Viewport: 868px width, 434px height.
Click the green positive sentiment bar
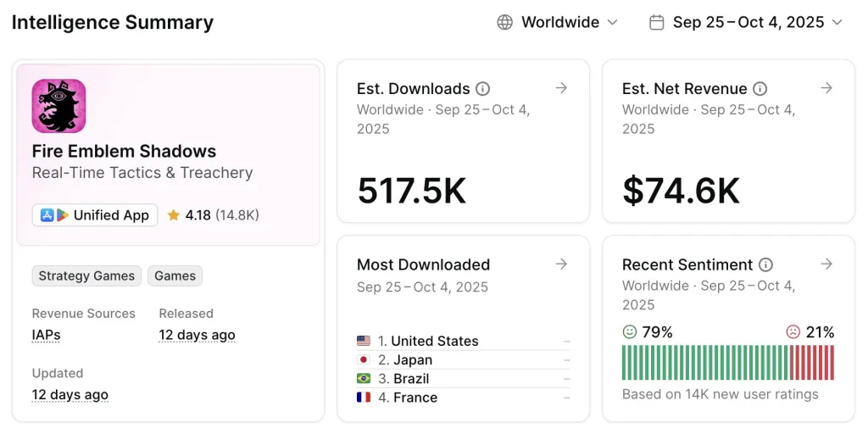[705, 363]
